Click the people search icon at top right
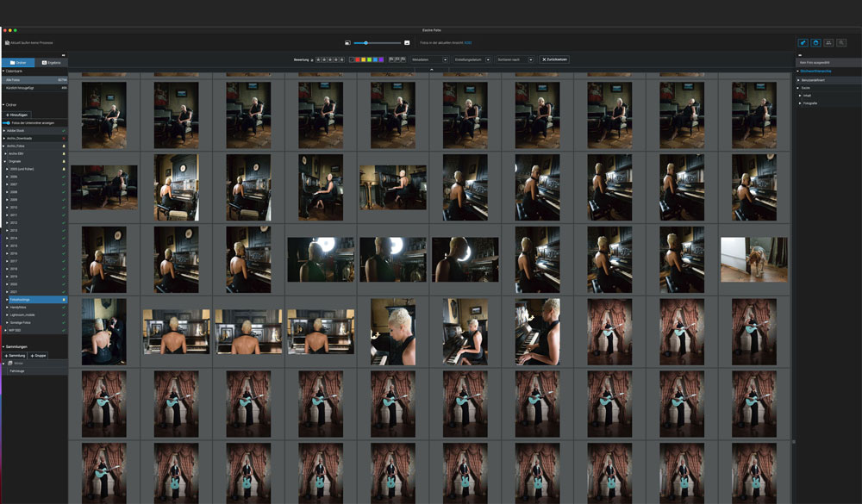 pyautogui.click(x=828, y=42)
